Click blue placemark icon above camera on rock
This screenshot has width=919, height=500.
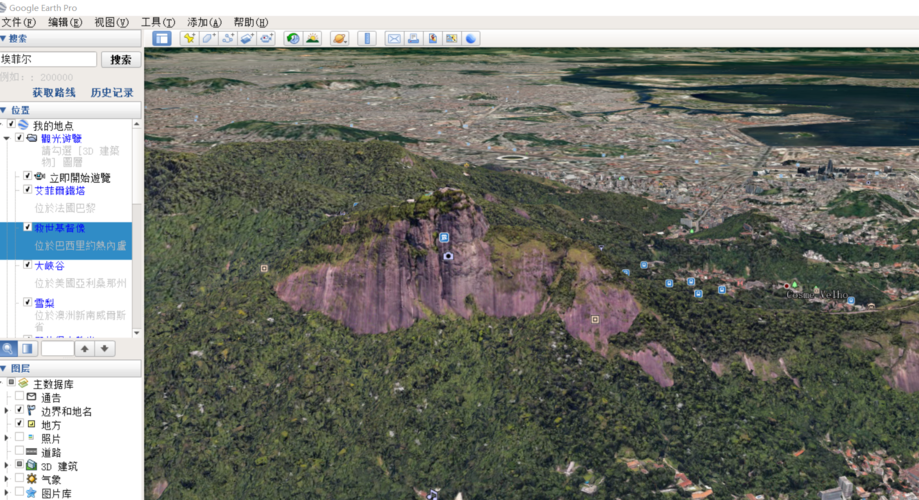click(x=444, y=237)
